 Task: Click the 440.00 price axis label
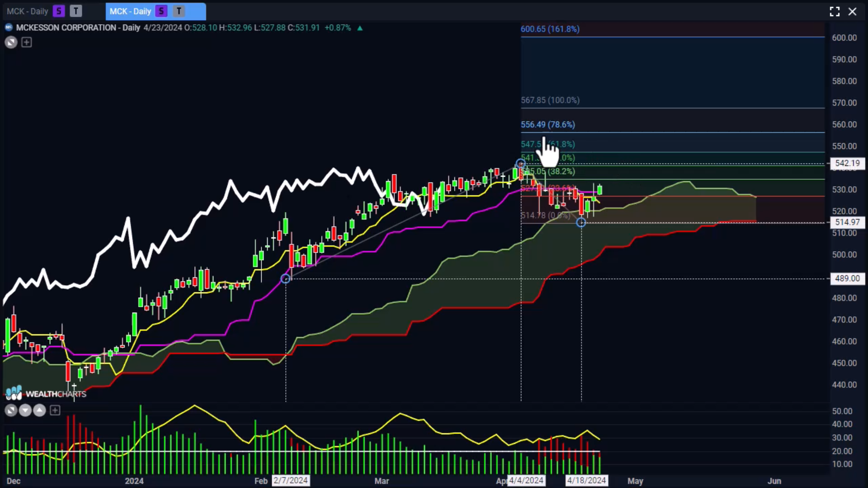pyautogui.click(x=844, y=385)
